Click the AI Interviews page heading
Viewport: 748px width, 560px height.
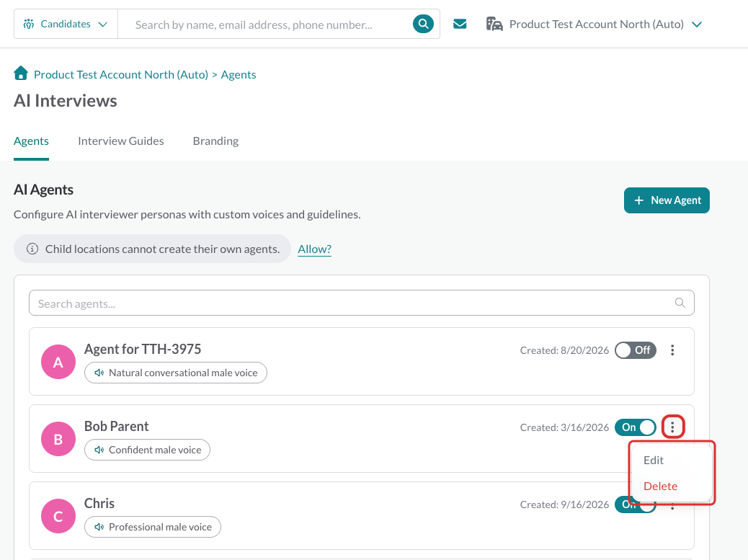66,101
